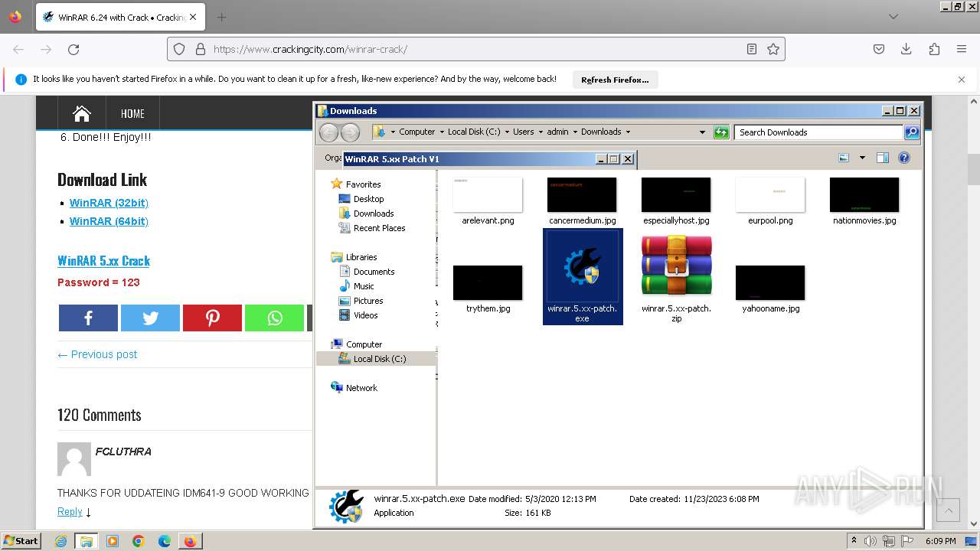Open Explorer help icon

click(904, 158)
